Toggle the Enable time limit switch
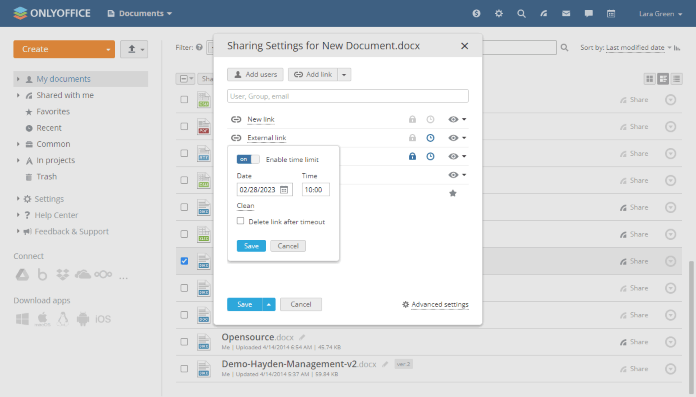 tap(248, 159)
